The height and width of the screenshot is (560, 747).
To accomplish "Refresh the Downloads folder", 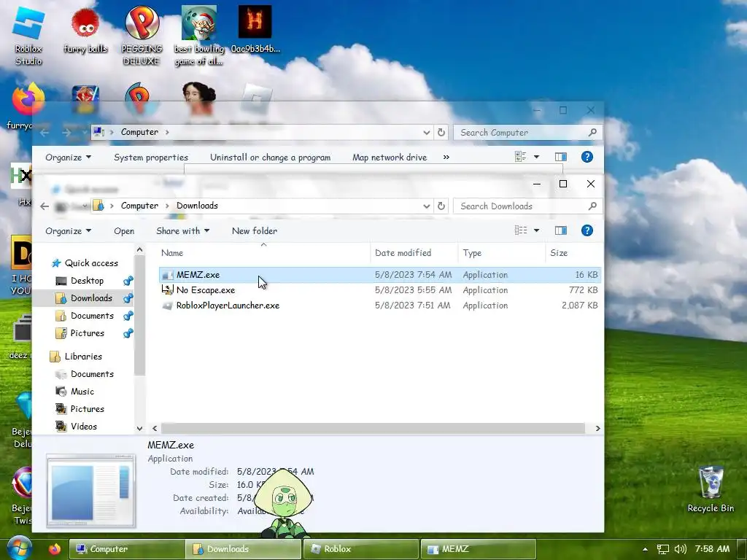I will 441,206.
